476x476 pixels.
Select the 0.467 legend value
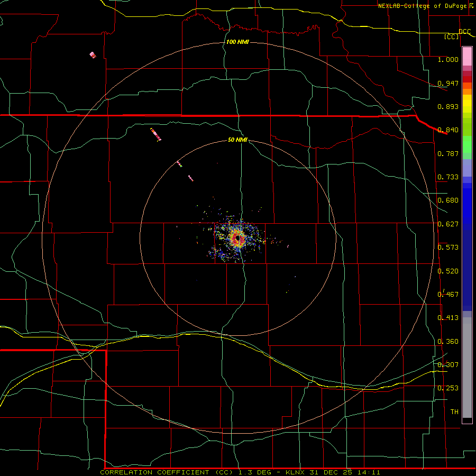tap(448, 295)
